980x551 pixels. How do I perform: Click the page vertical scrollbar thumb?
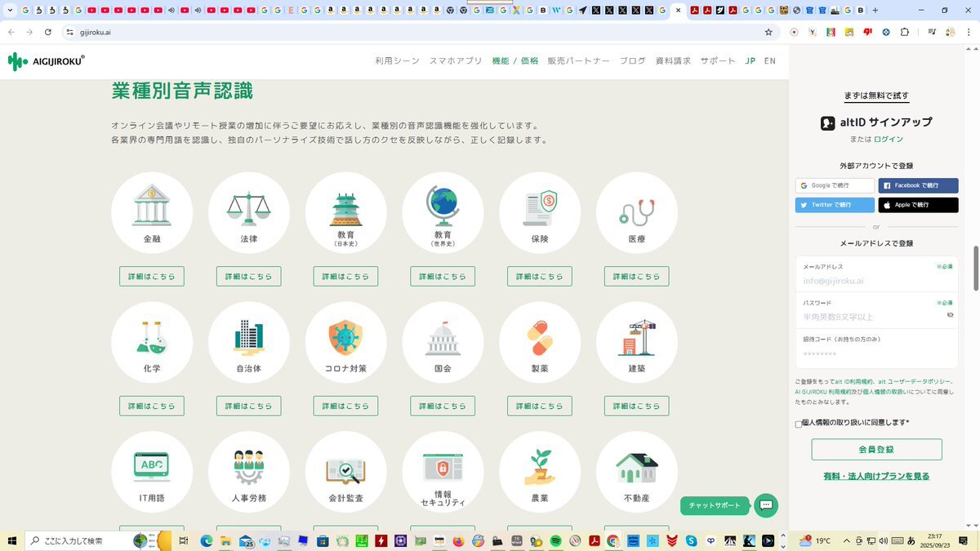click(975, 268)
